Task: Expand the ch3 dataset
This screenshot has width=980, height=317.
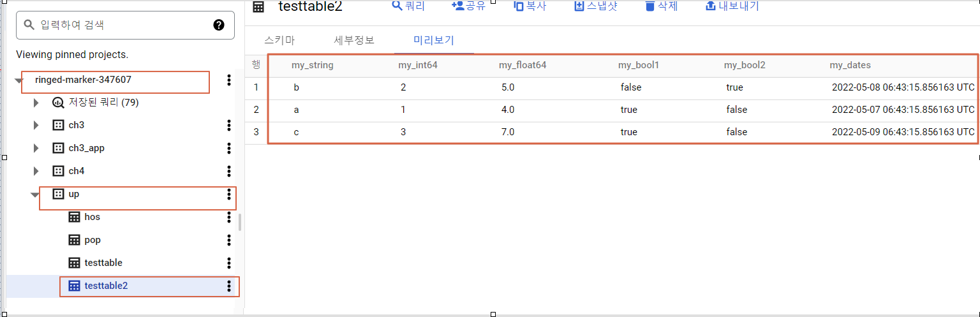Action: point(36,125)
